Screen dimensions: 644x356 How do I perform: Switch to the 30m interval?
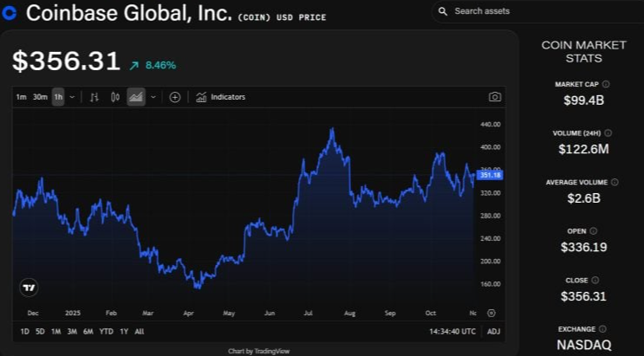[40, 97]
